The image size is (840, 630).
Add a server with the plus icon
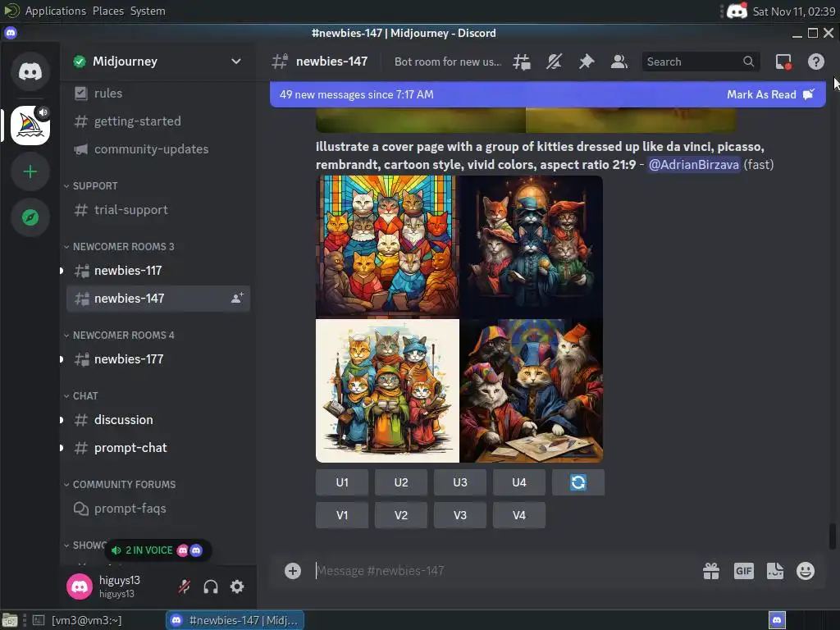(x=30, y=171)
